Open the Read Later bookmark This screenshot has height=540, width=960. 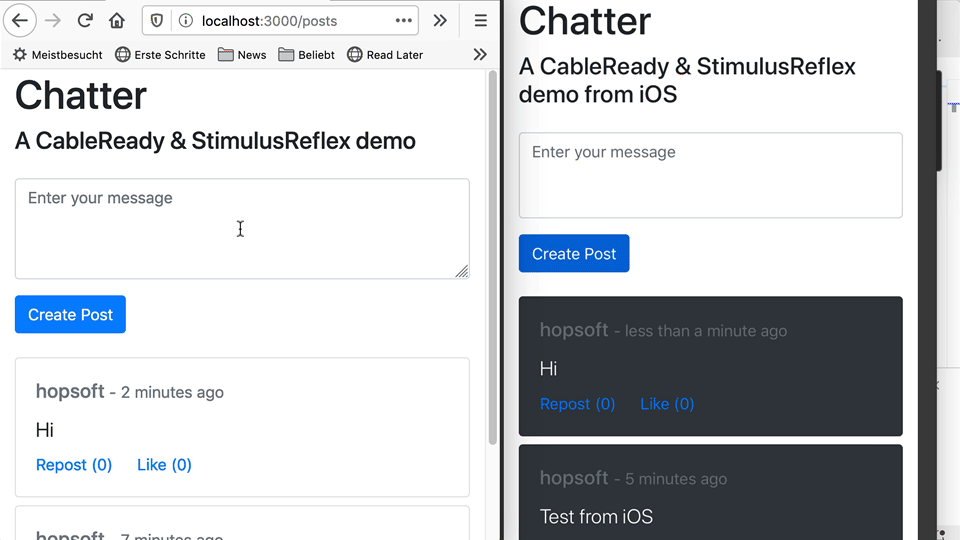point(385,54)
